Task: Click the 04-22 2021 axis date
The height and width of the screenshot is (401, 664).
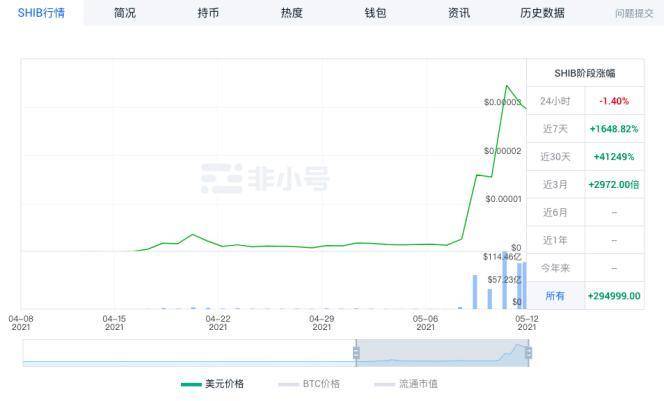Action: coord(218,323)
